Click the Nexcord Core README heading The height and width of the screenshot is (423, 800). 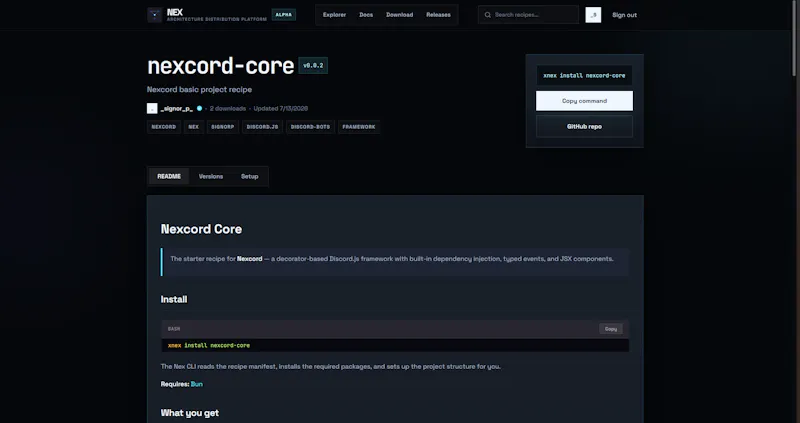(201, 229)
